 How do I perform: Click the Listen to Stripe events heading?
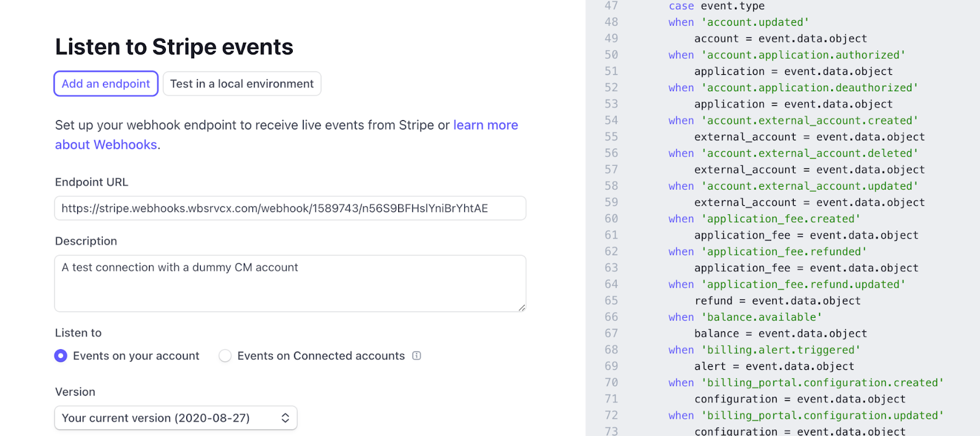pyautogui.click(x=174, y=47)
